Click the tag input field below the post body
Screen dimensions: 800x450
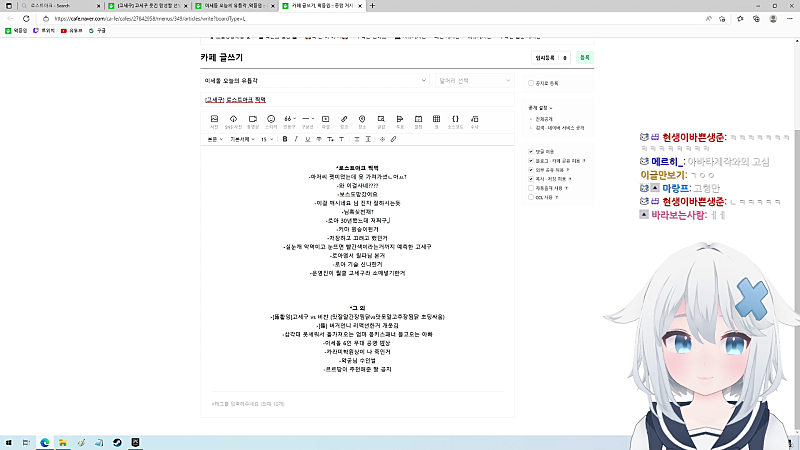click(x=357, y=404)
